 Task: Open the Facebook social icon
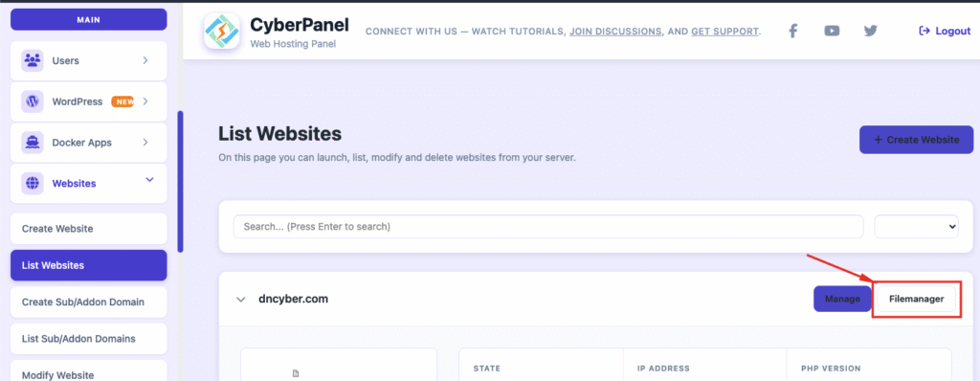(792, 31)
